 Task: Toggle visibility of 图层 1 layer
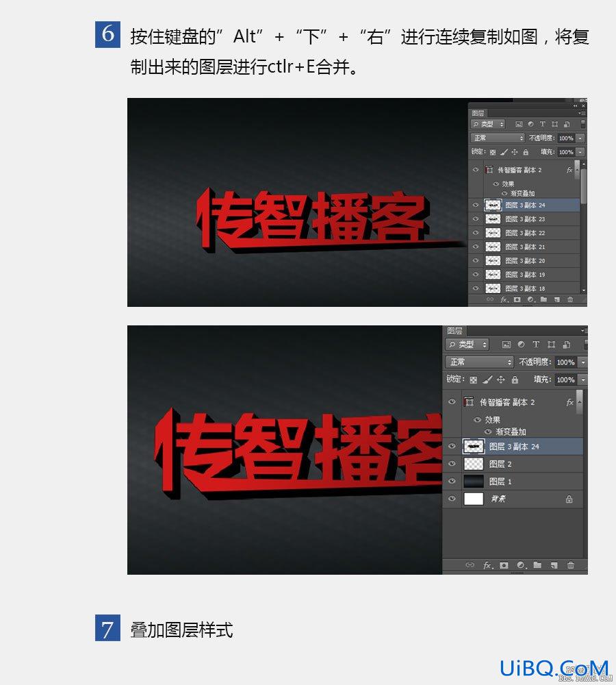coord(452,481)
